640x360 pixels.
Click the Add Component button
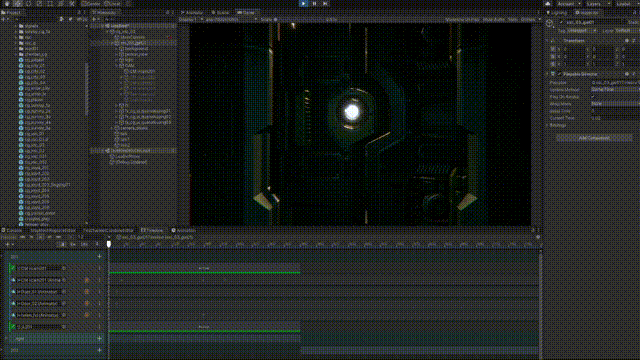click(x=594, y=138)
